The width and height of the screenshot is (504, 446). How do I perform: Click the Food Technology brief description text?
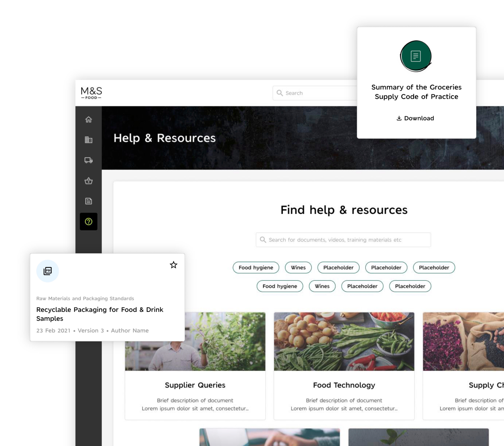pyautogui.click(x=344, y=404)
